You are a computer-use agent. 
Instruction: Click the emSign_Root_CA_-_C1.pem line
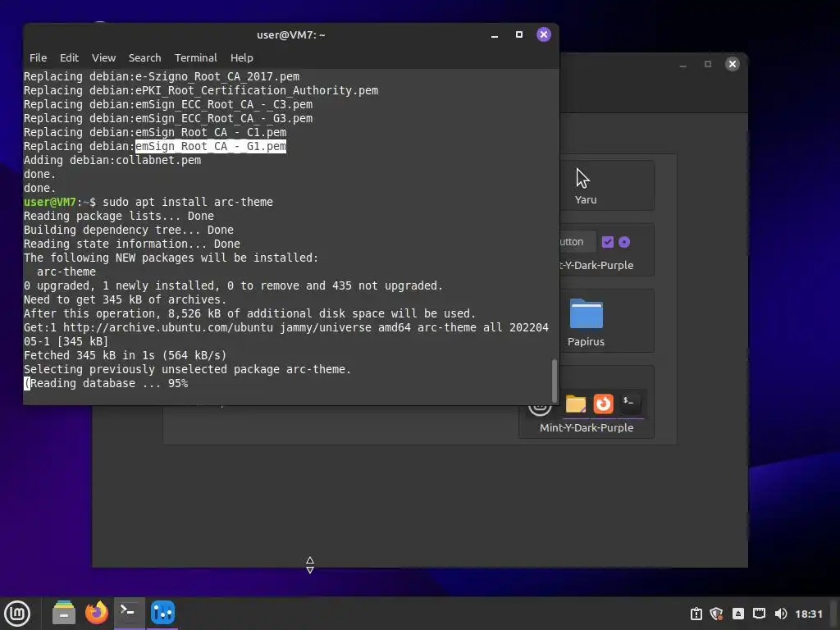tap(155, 132)
